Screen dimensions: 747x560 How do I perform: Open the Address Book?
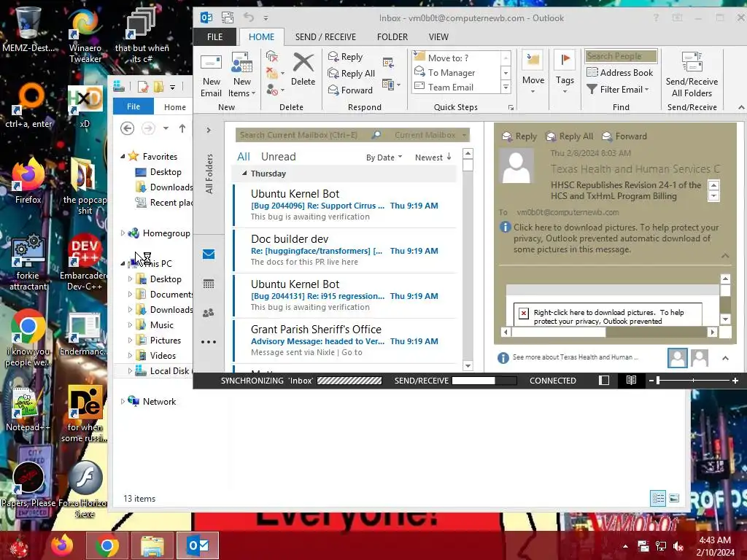click(x=620, y=72)
